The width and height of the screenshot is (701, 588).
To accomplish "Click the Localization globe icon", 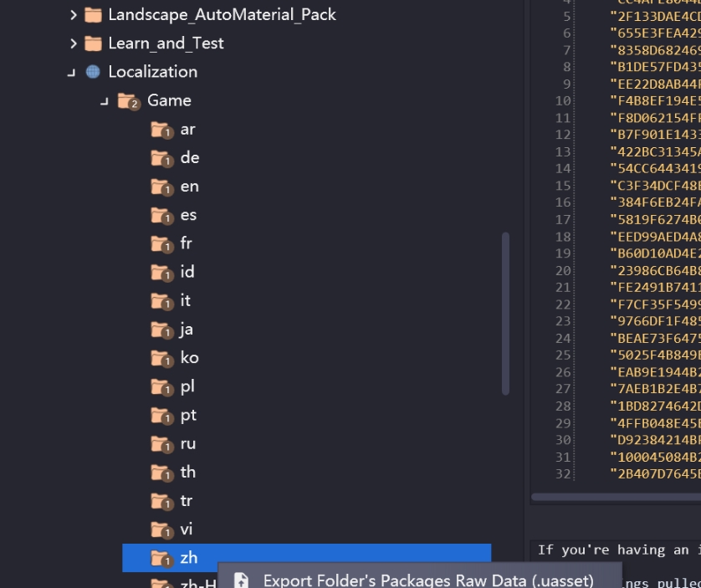I will click(93, 72).
